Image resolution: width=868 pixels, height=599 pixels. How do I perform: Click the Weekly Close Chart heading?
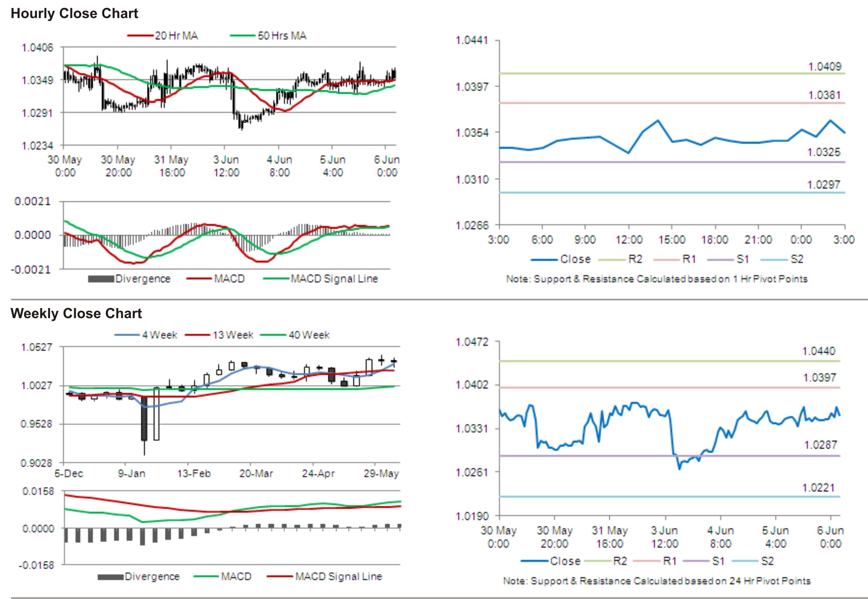pos(76,313)
